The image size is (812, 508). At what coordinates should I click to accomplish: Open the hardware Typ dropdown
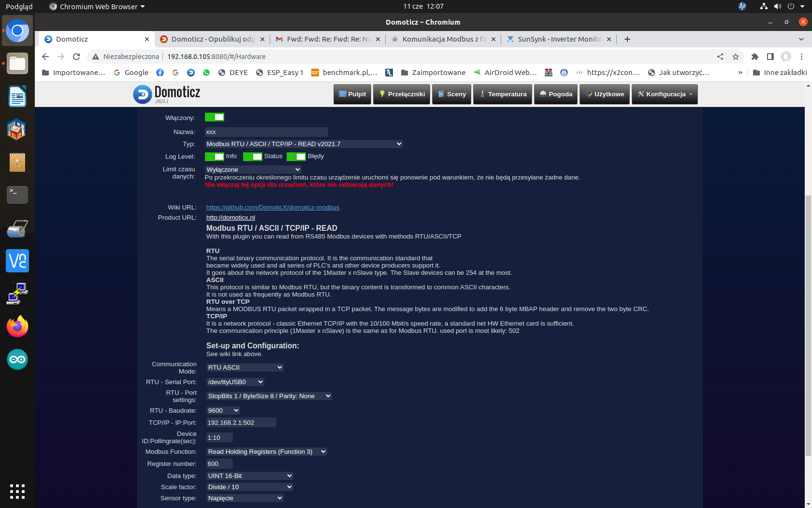point(304,144)
